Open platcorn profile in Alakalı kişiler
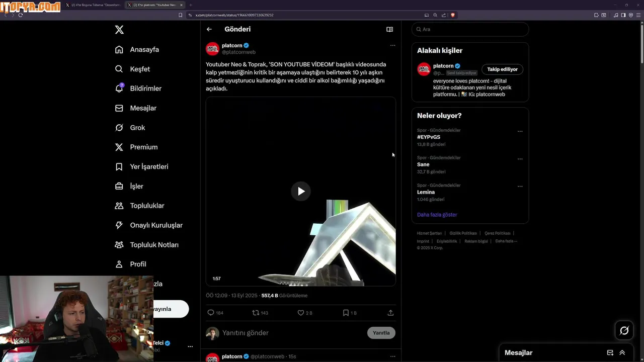The image size is (644, 362). pos(443,66)
